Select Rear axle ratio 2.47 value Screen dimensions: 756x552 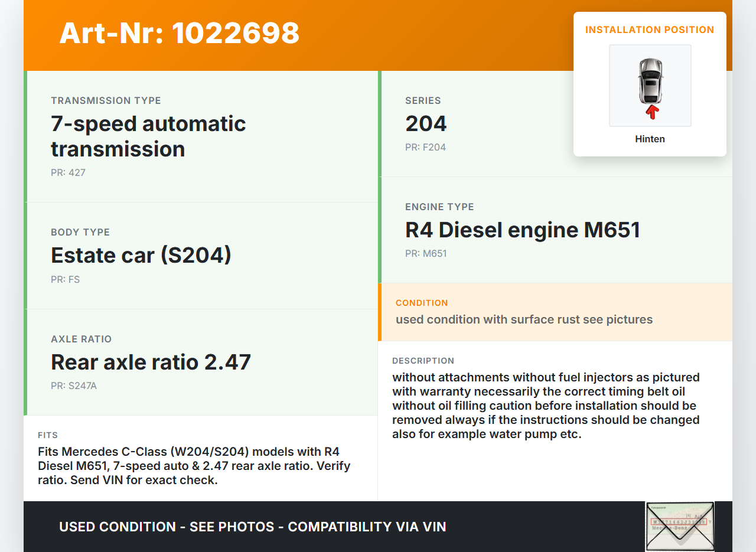[x=151, y=361]
